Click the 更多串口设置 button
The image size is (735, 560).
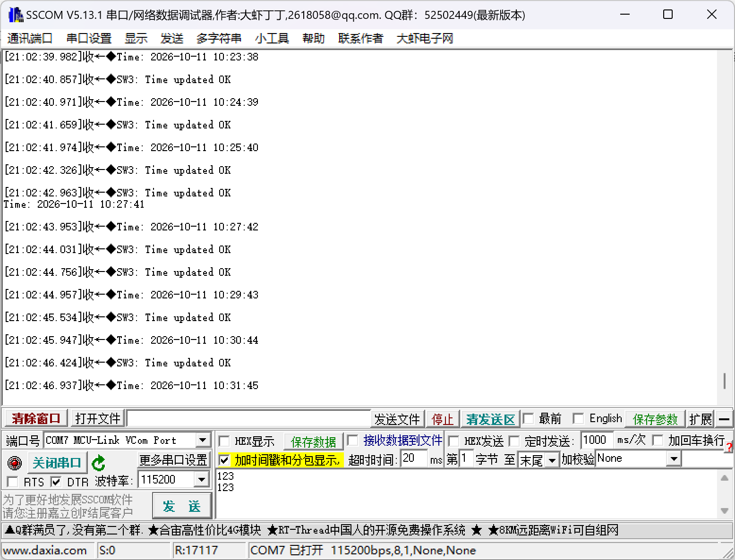[173, 459]
